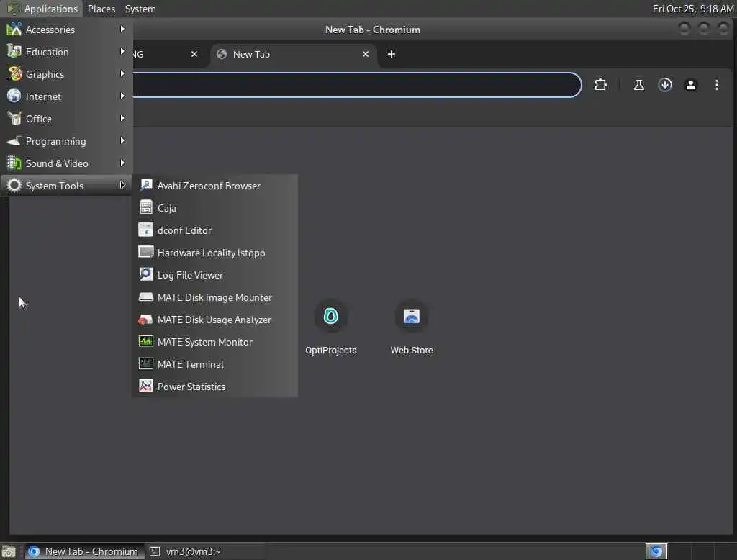Open Chrome Labs flask icon
737x560 pixels.
click(639, 85)
